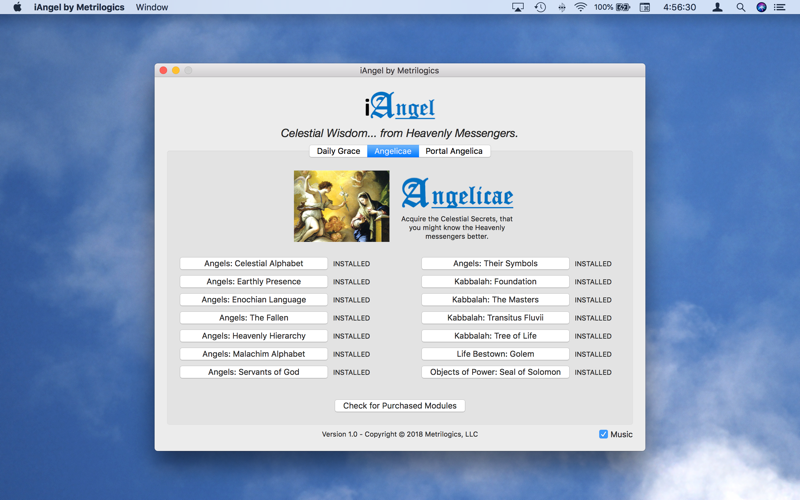800x500 pixels.
Task: Click the menu bar icon left of Wi-Fi
Action: tap(562, 7)
